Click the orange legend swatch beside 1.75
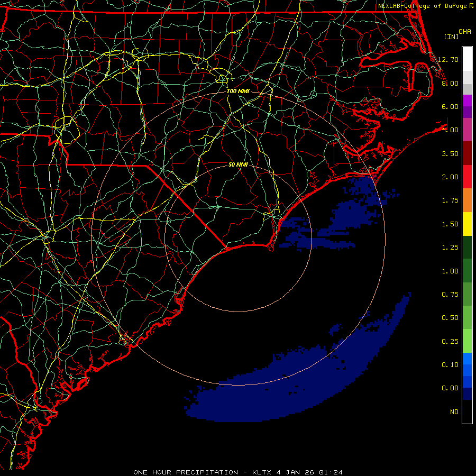The width and height of the screenshot is (476, 476). pyautogui.click(x=467, y=200)
